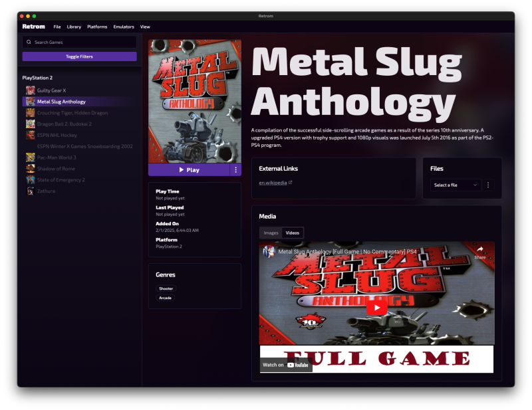Click the external link icon beside en.wikipedia

291,183
